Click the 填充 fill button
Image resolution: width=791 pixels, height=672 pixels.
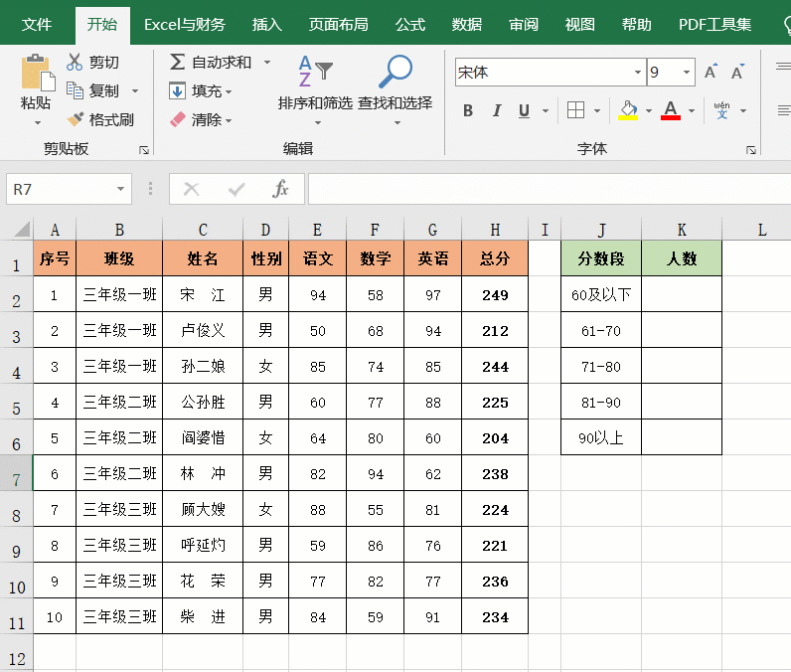coord(200,91)
